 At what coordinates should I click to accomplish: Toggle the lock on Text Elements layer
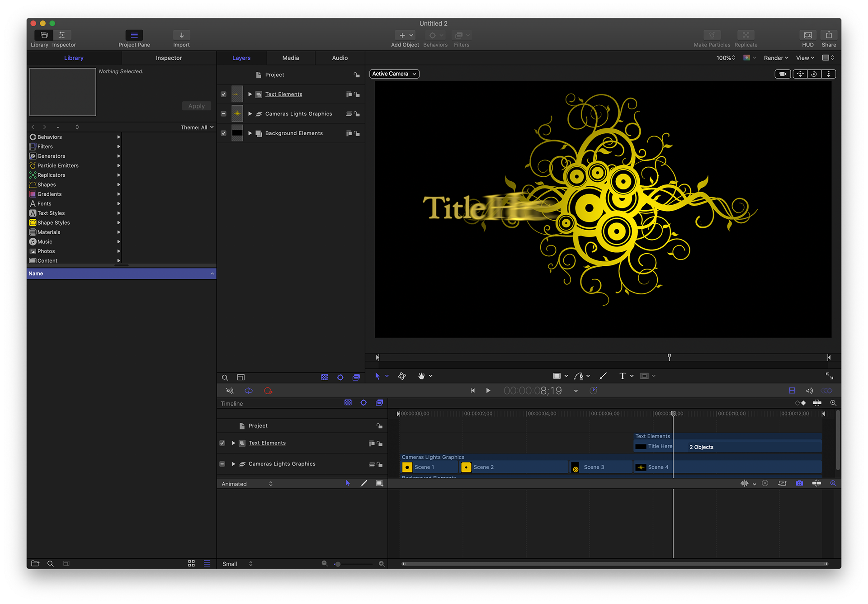coord(357,94)
